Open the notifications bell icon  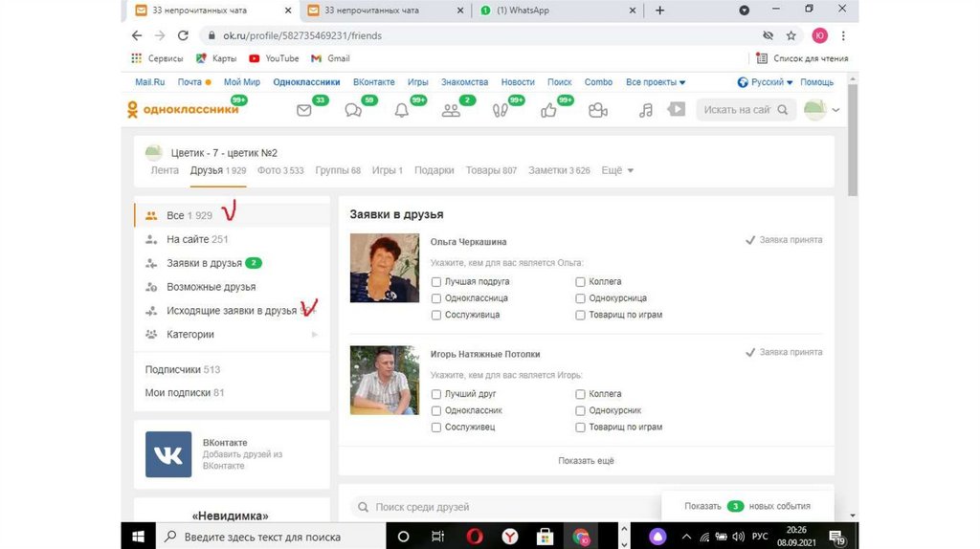coord(402,111)
